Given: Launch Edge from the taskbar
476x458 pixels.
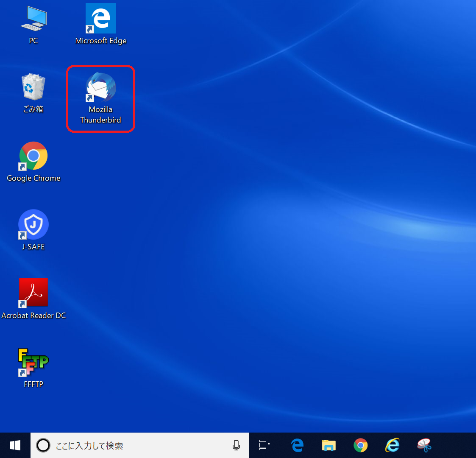Looking at the screenshot, I should (297, 446).
